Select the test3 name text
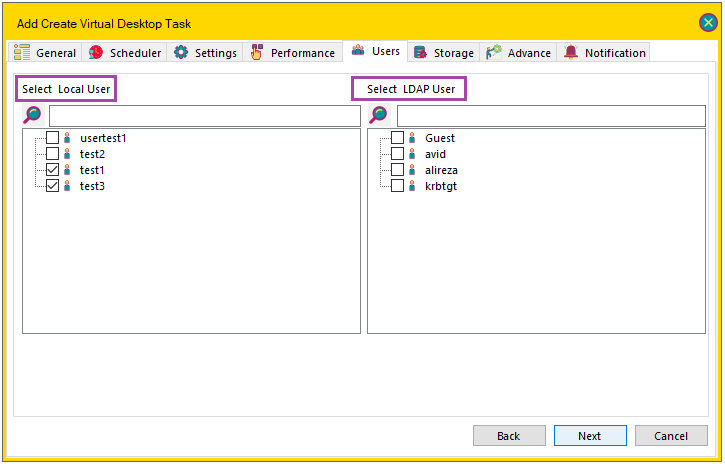Screen dimensions: 725x464 (x=92, y=186)
